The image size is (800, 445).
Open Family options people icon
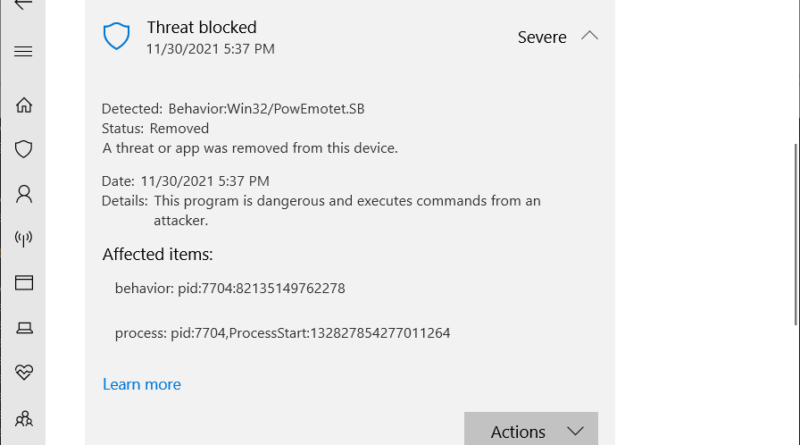(23, 419)
